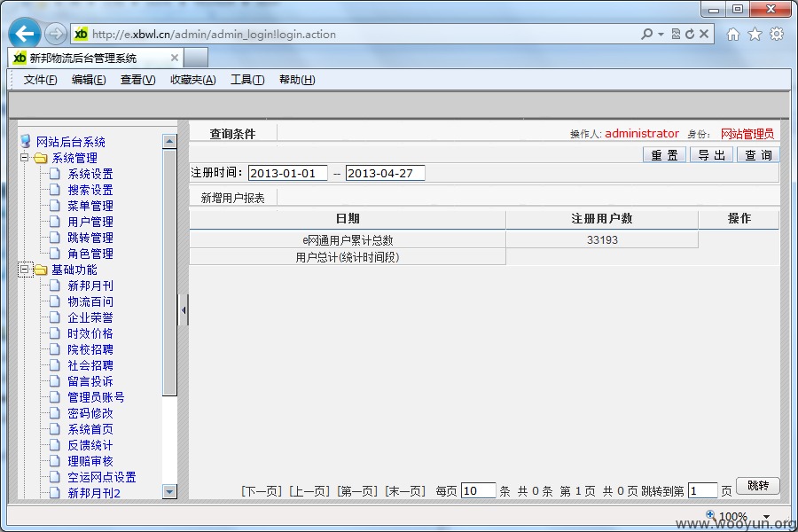Go to next page via 下一页
This screenshot has width=798, height=532.
(262, 490)
